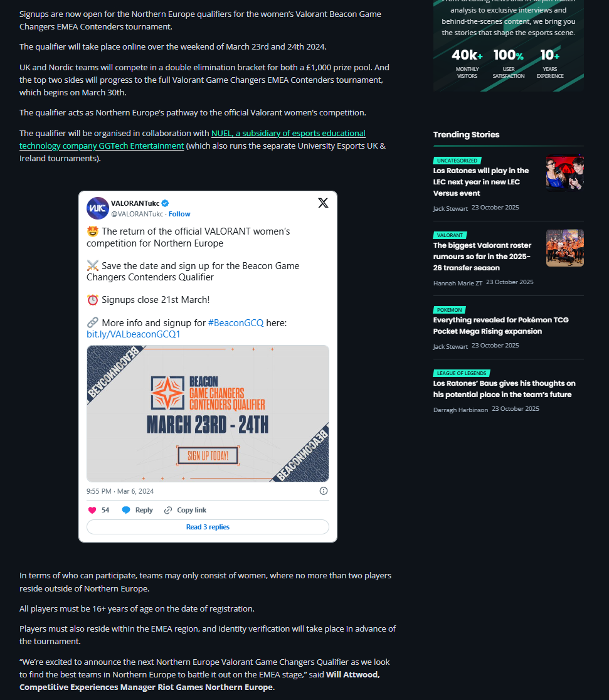Open the Beacon Game Changers tweet image
The height and width of the screenshot is (700, 609).
click(208, 413)
